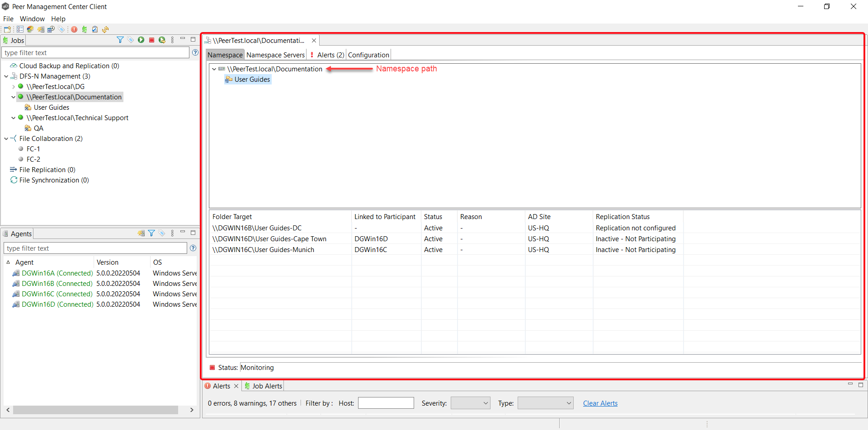This screenshot has height=430, width=868.
Task: Open the File menu
Action: click(8, 19)
